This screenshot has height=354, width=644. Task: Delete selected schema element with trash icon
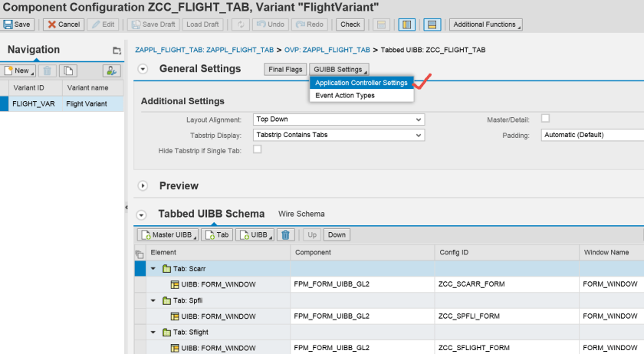click(286, 235)
